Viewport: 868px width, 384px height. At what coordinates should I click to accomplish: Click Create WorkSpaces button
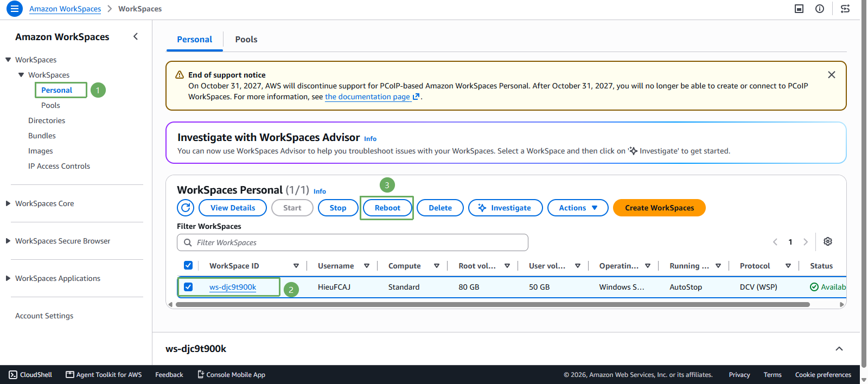tap(659, 208)
